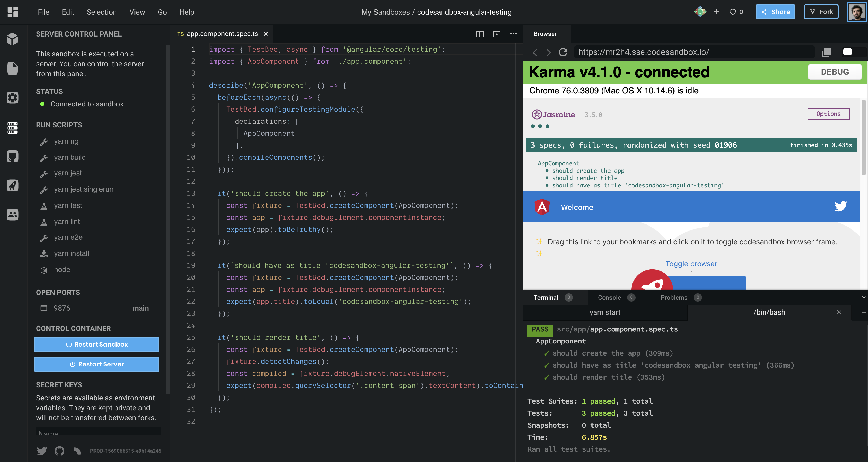The width and height of the screenshot is (868, 462).
Task: Click the preview window icon above editor
Action: pyautogui.click(x=496, y=34)
